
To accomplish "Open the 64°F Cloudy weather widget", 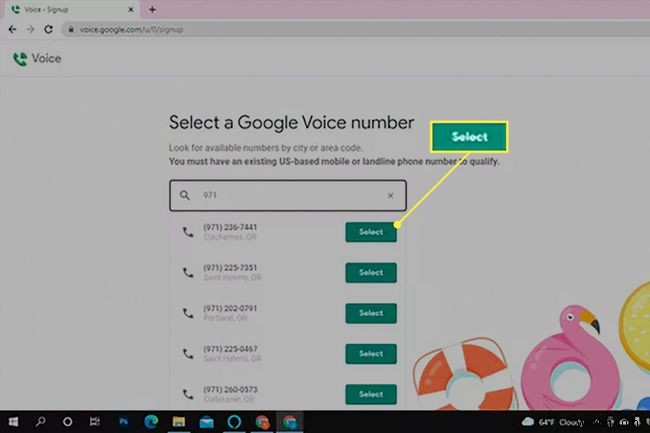I will point(553,422).
